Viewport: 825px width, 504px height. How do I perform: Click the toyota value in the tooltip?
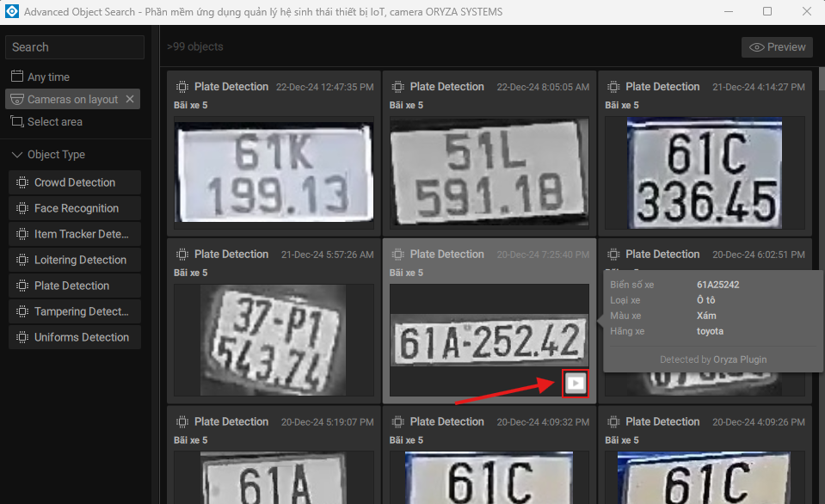pos(711,331)
